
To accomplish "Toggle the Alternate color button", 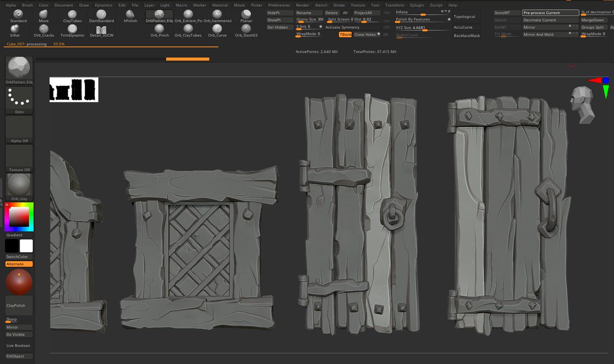I will pyautogui.click(x=19, y=264).
